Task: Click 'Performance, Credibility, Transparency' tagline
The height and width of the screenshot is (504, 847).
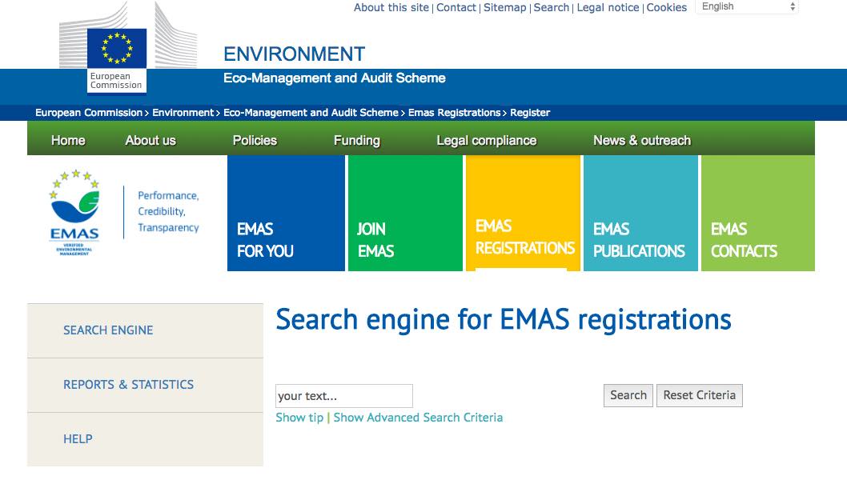Action: tap(168, 211)
